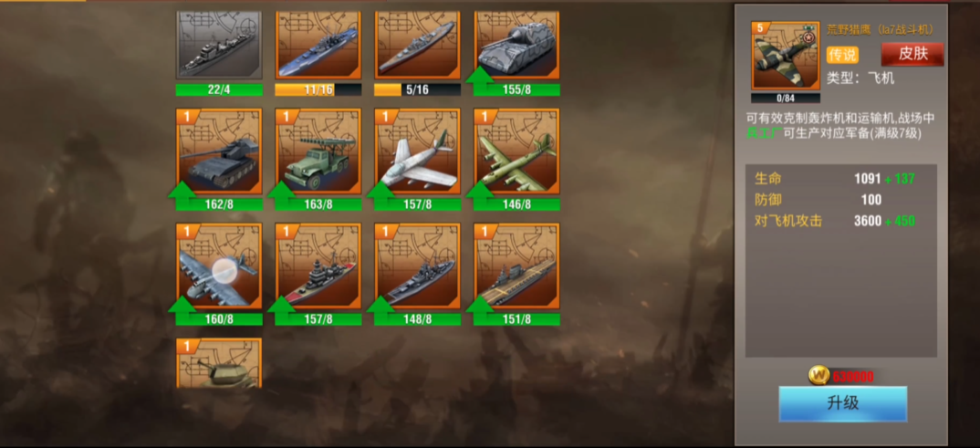Select the rocket launcher truck card 163/8

(x=318, y=151)
